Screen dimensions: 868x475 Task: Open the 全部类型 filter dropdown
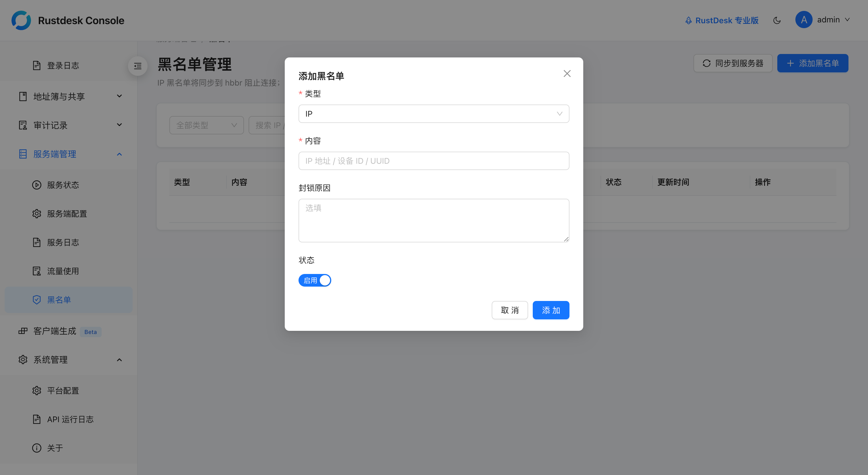click(x=207, y=125)
